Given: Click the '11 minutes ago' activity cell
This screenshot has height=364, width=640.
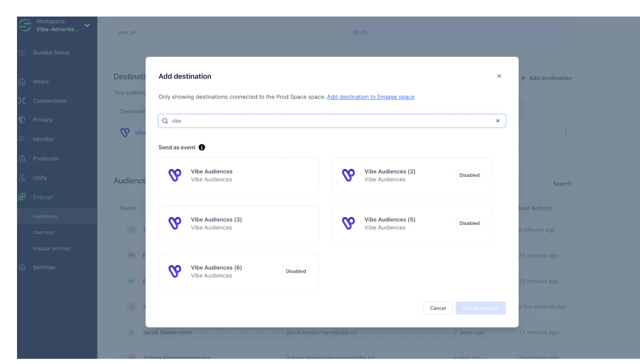Looking at the screenshot, I should (538, 333).
